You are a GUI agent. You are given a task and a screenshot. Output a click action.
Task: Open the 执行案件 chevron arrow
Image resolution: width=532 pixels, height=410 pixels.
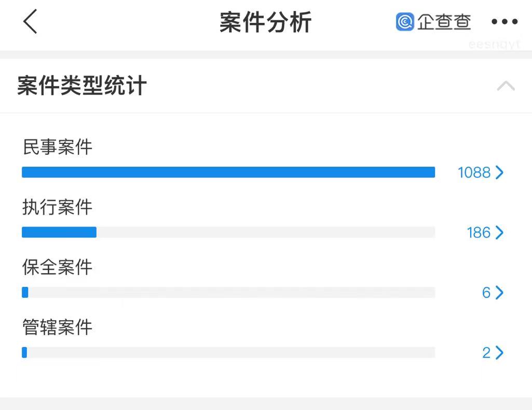[499, 233]
